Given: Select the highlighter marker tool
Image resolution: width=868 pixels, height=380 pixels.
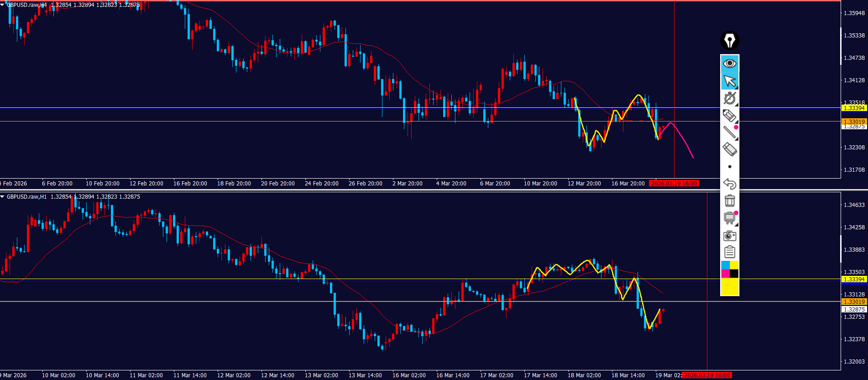Looking at the screenshot, I should [x=729, y=116].
